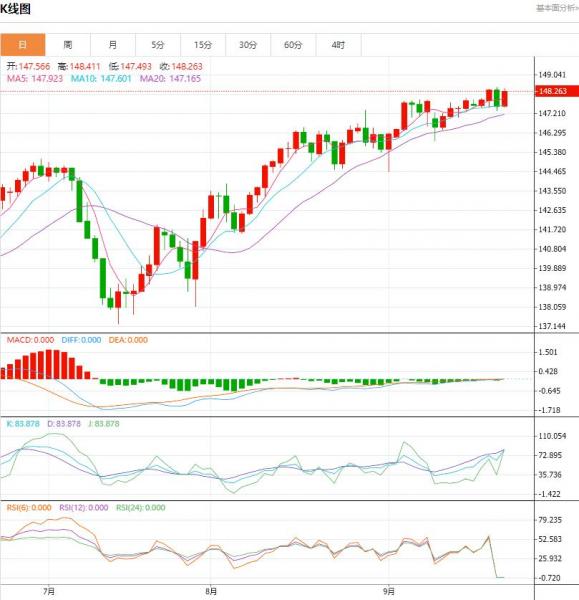Select the 60分 timeframe tab
This screenshot has height=600, width=579.
pos(293,45)
